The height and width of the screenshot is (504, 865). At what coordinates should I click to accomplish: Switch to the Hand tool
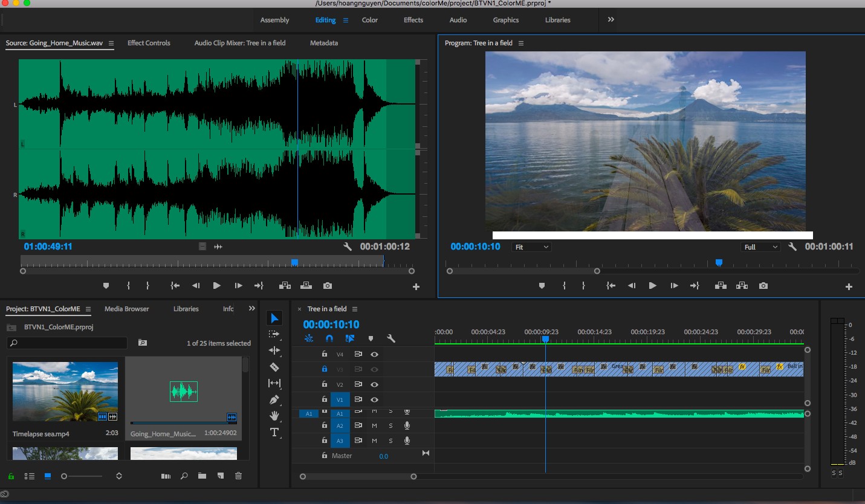[x=274, y=416]
